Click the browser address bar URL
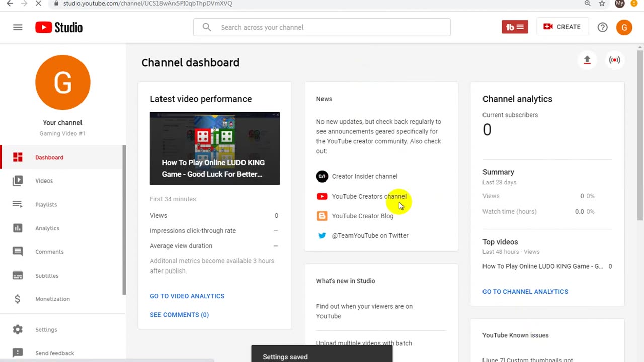644x362 pixels. (148, 3)
